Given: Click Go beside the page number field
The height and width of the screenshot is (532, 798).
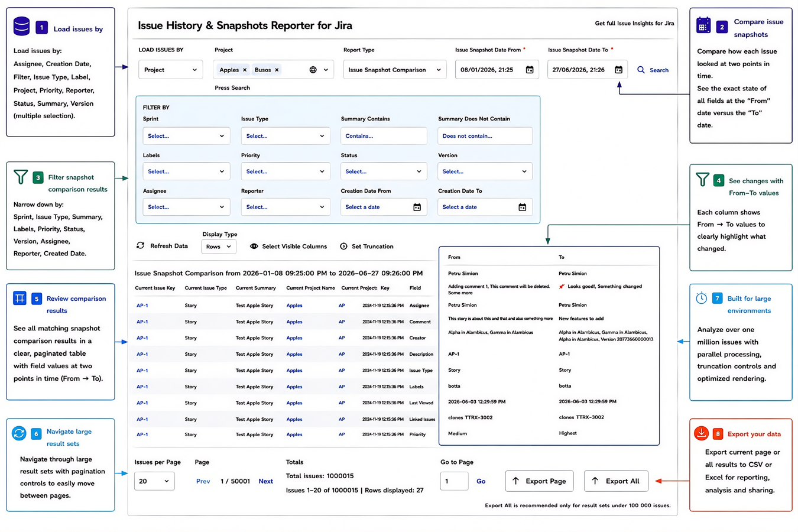Looking at the screenshot, I should [481, 481].
